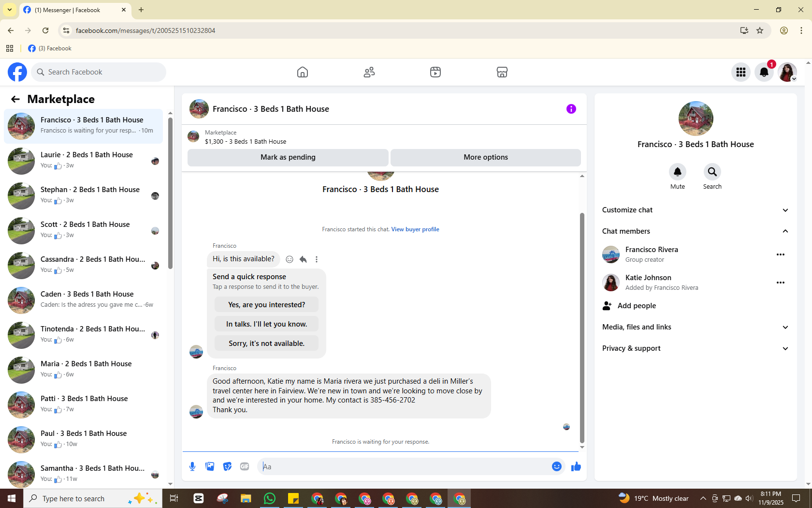Screen dimensions: 812x508
Task: Open options for Francisco Rivera member
Action: pyautogui.click(x=781, y=254)
